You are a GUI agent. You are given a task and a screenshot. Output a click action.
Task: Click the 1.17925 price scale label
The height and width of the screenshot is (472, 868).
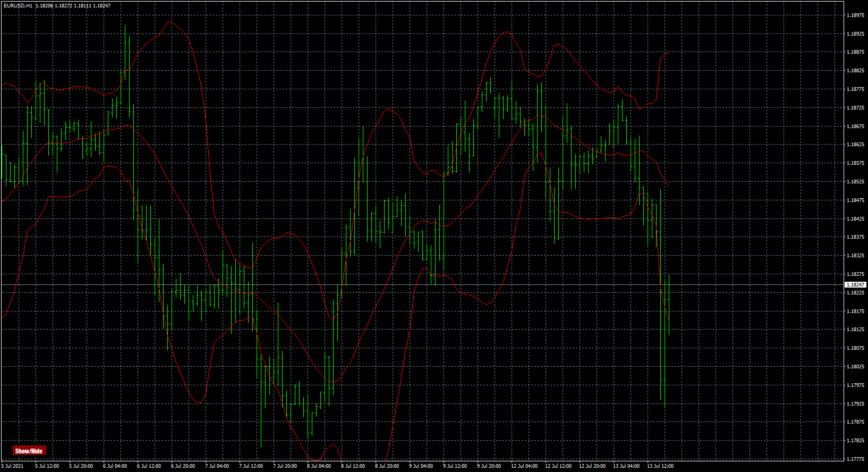[x=855, y=404]
